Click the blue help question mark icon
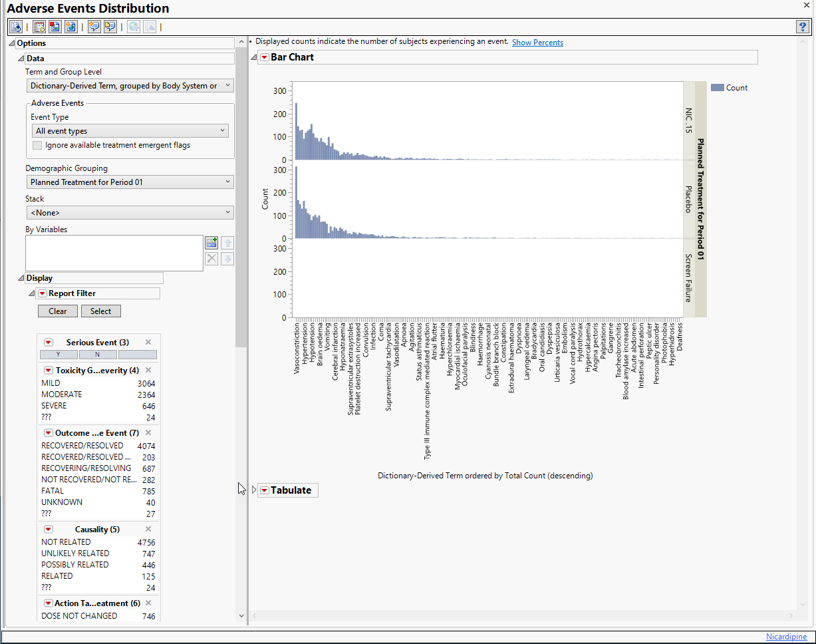The width and height of the screenshot is (816, 644). 802,27
